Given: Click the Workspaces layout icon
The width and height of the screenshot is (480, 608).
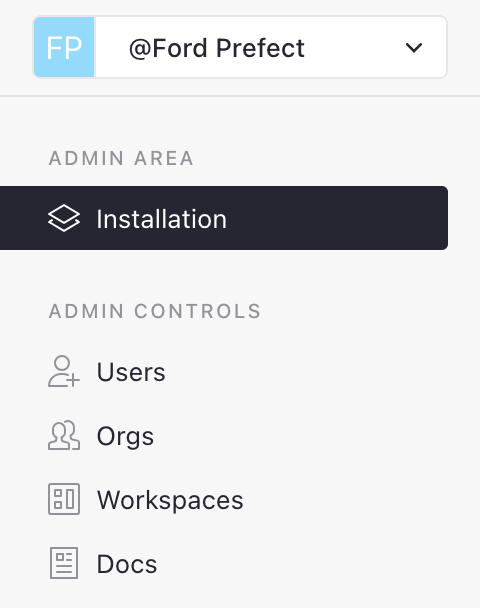Looking at the screenshot, I should (x=64, y=499).
